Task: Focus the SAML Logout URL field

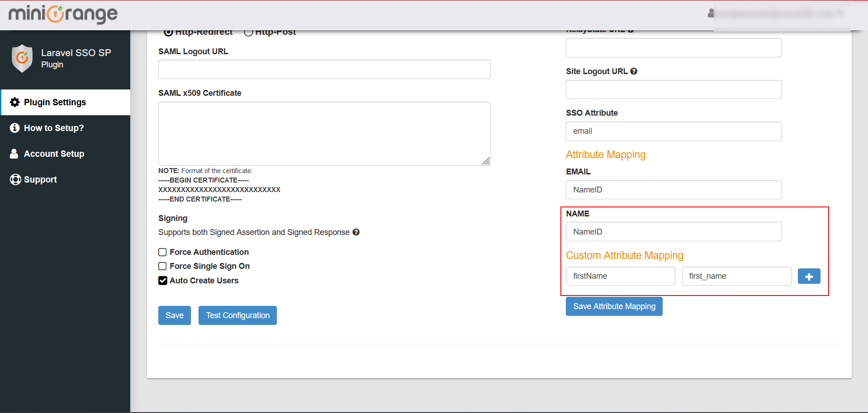Action: coord(324,70)
